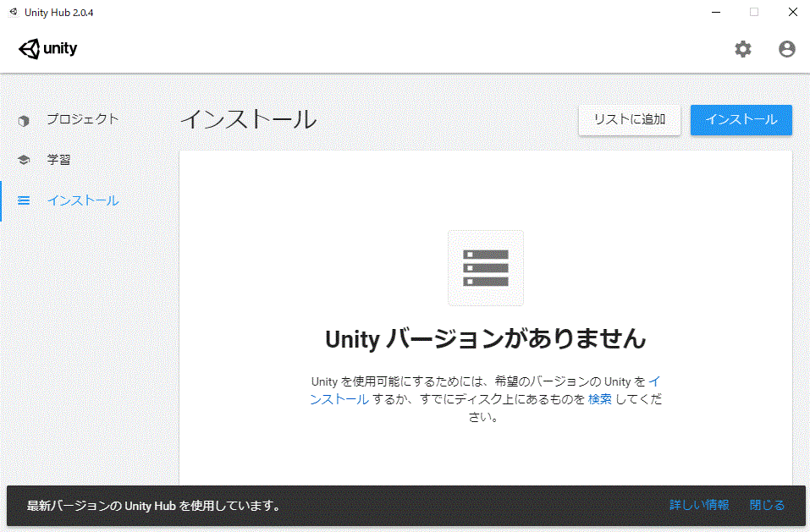Screen dimensions: 810x532
Task: Click the list icon beside sidebar インストール
Action: [24, 200]
